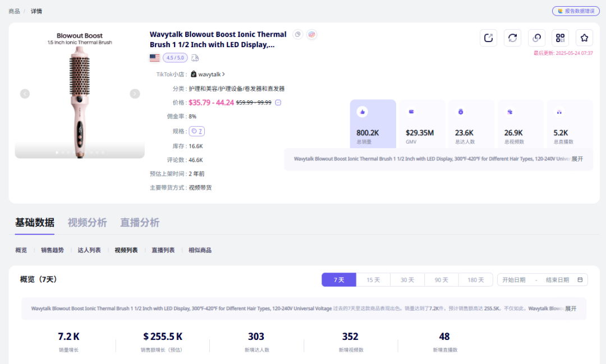This screenshot has width=606, height=364.
Task: Favorite the product with star icon
Action: tap(584, 38)
